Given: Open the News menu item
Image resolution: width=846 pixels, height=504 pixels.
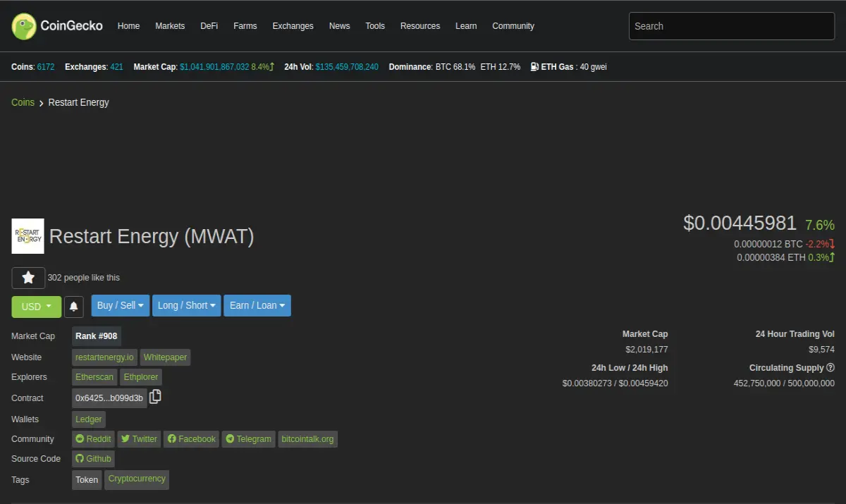Looking at the screenshot, I should tap(339, 26).
